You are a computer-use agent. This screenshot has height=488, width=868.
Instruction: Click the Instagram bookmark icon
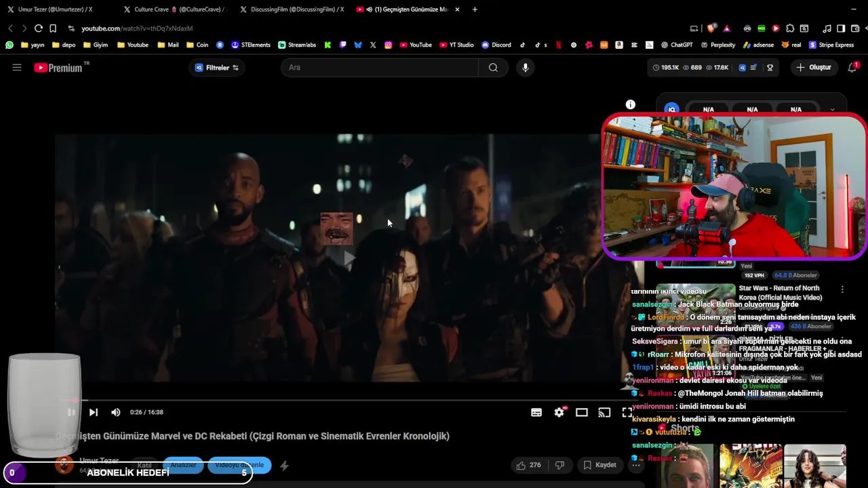tap(389, 45)
